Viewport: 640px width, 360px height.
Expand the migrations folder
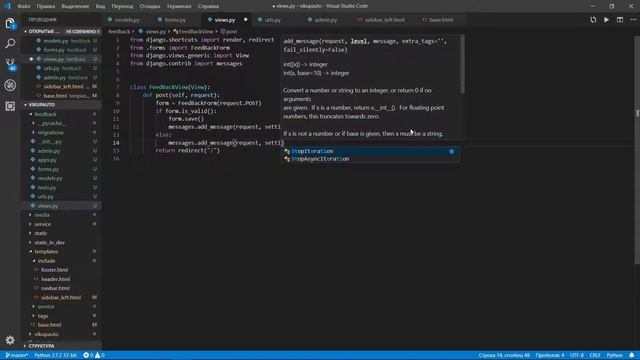tap(51, 133)
